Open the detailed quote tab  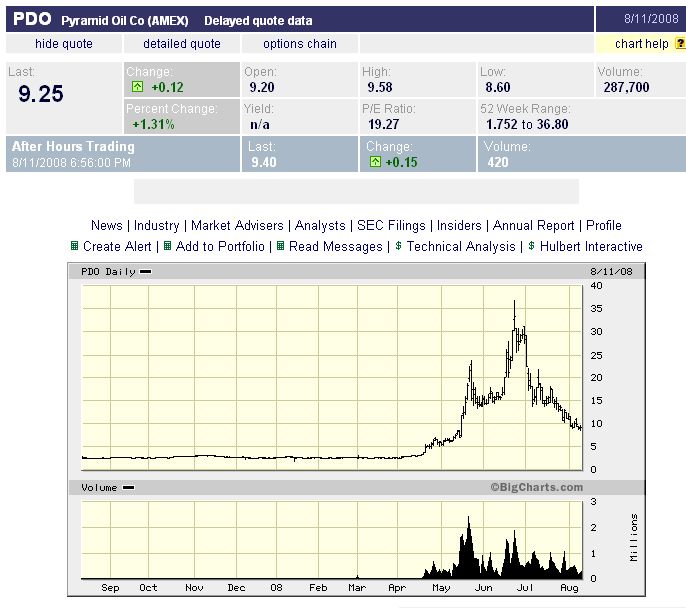coord(182,44)
